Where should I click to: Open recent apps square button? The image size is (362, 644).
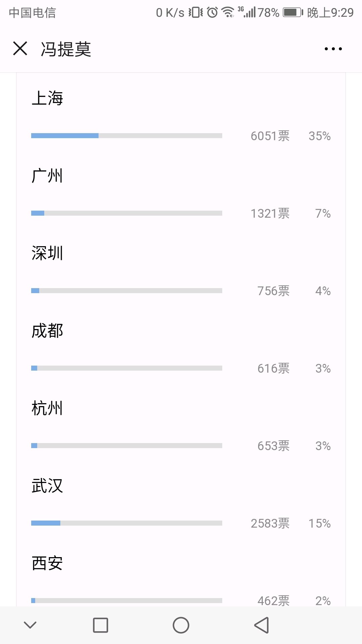[x=101, y=625]
